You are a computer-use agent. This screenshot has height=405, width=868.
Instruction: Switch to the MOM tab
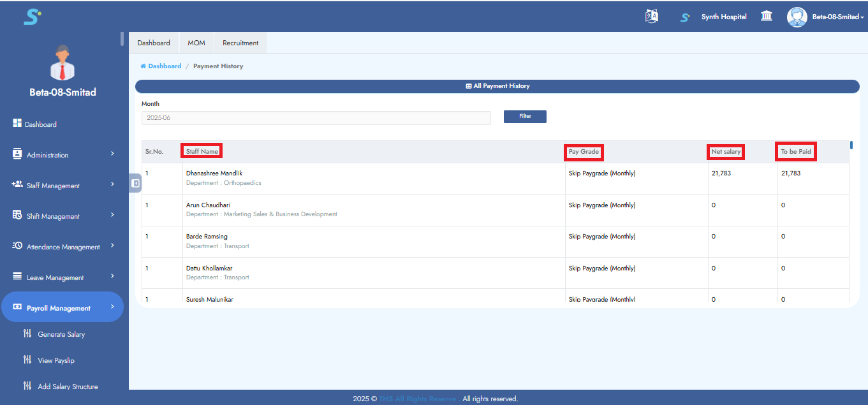point(196,43)
